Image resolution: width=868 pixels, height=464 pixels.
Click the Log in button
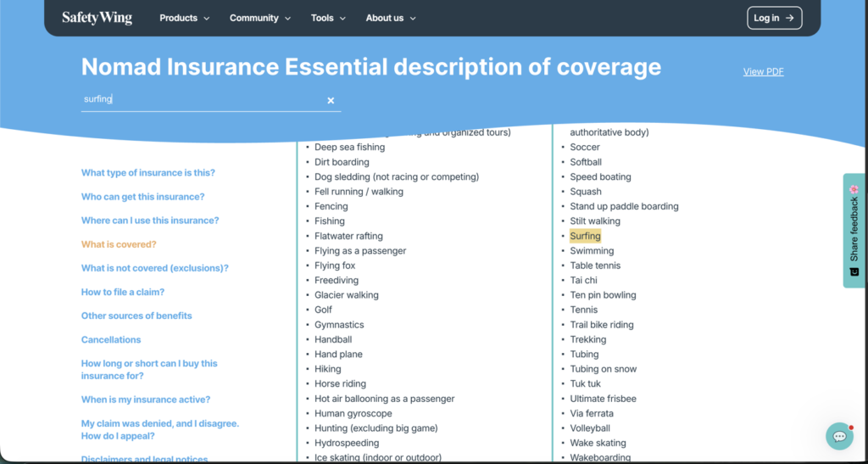click(x=774, y=18)
